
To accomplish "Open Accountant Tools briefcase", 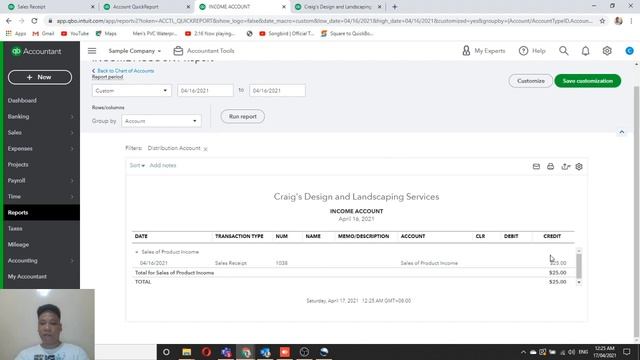I will (204, 51).
